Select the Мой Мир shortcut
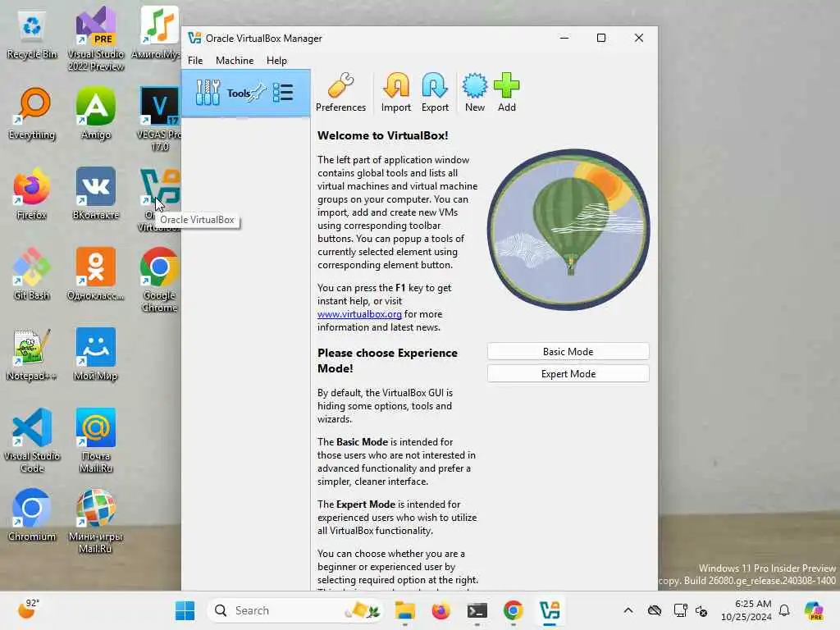The height and width of the screenshot is (630, 840). tap(96, 354)
